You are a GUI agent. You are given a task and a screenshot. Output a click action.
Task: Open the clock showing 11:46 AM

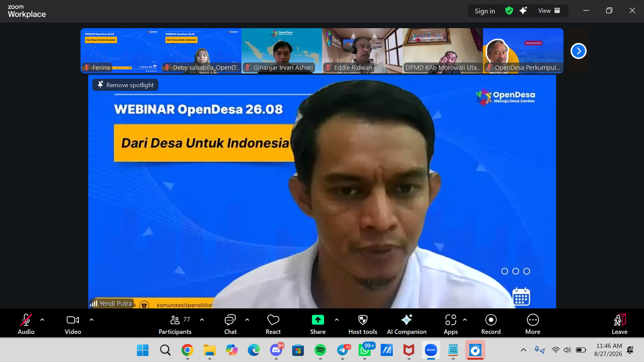coord(608,350)
